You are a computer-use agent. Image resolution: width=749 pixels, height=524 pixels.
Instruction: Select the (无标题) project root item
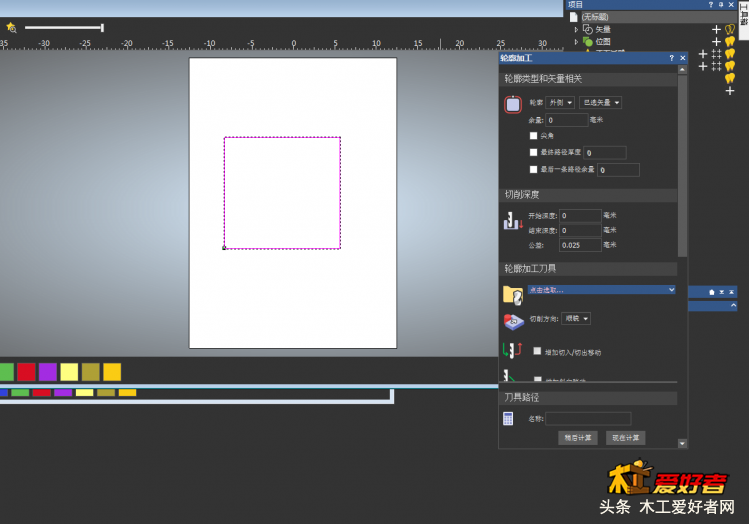(x=595, y=17)
